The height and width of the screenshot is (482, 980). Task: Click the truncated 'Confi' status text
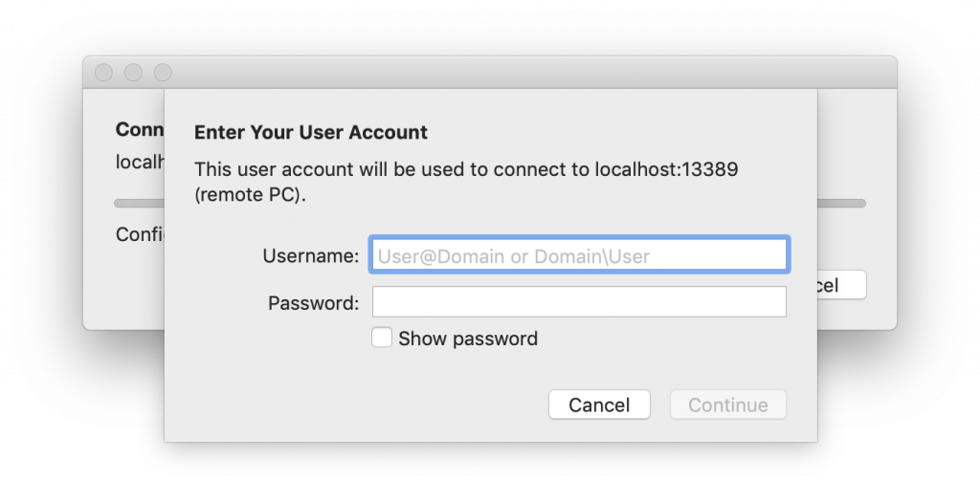(139, 234)
